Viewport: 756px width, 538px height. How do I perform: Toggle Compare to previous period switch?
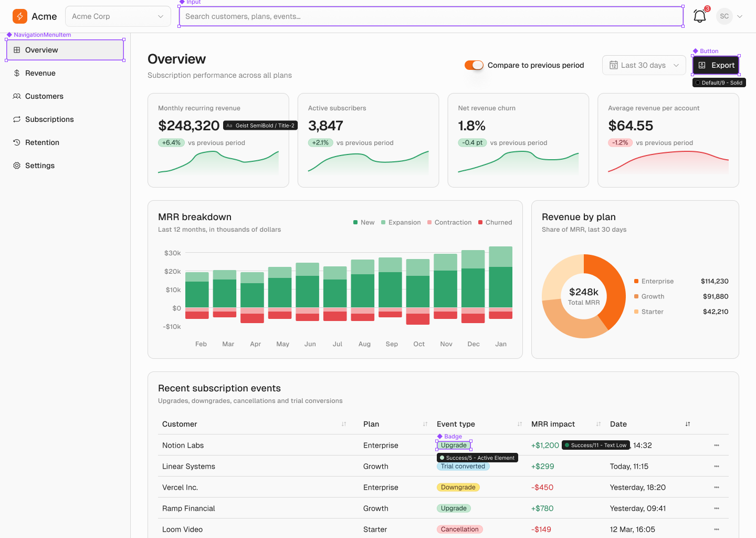point(474,65)
